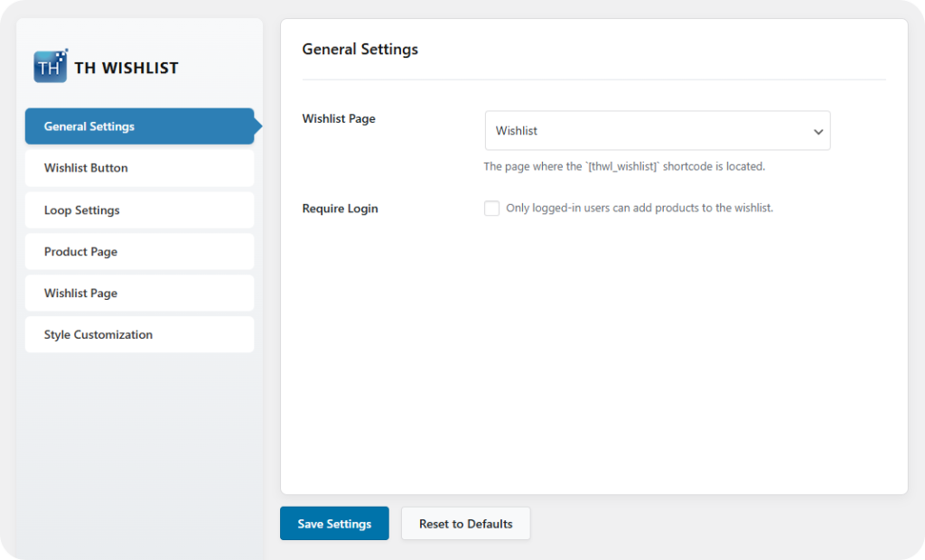Screen dimensions: 925x560
Task: Click the Require Login field label
Action: tap(340, 209)
